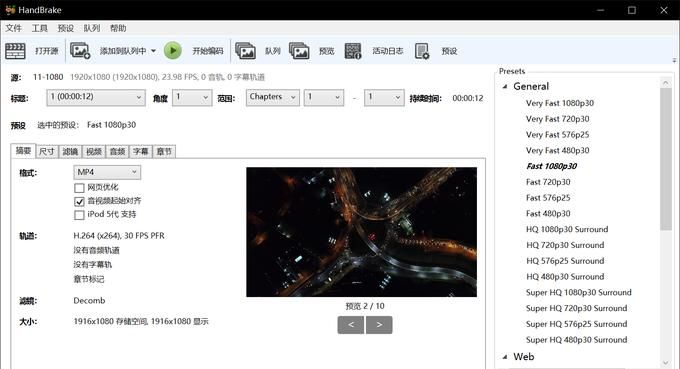Open the 文件 menu
The image size is (680, 369).
point(13,28)
